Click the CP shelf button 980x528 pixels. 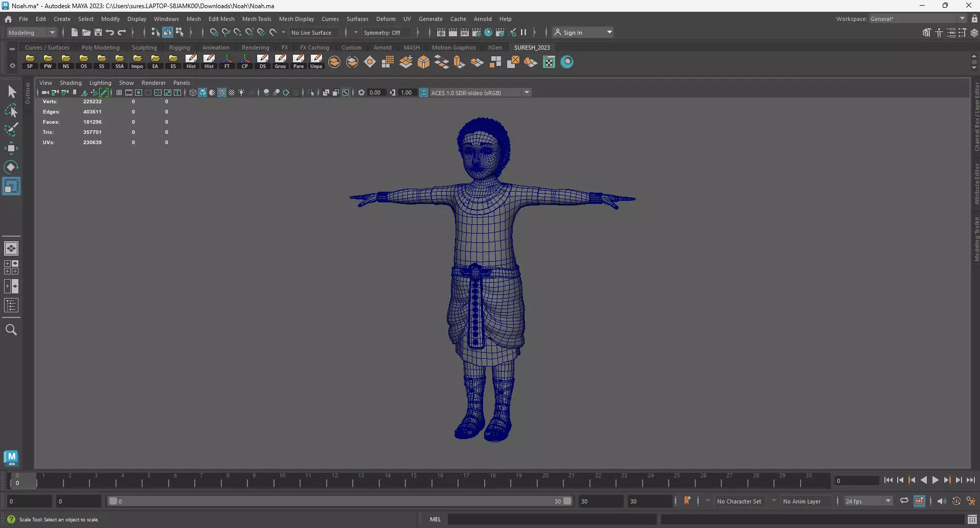tap(245, 62)
